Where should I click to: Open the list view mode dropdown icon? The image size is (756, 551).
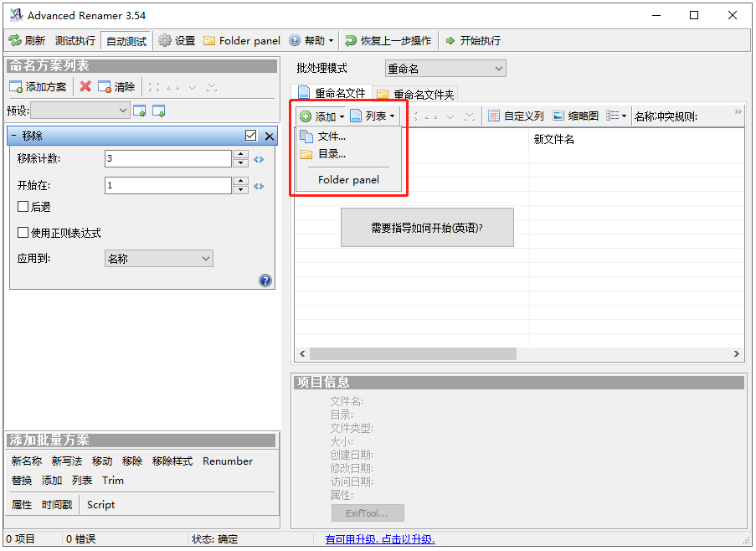616,116
